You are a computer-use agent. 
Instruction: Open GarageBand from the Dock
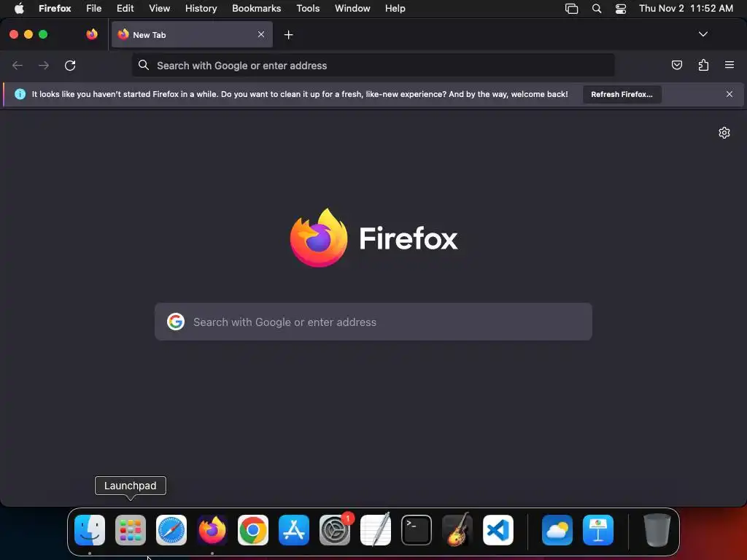tap(457, 529)
